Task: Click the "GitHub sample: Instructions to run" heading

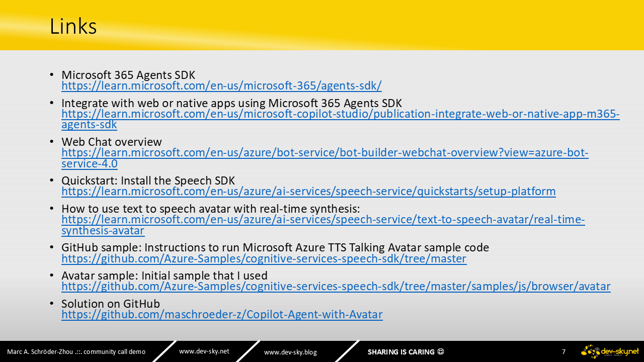Action: pyautogui.click(x=275, y=247)
